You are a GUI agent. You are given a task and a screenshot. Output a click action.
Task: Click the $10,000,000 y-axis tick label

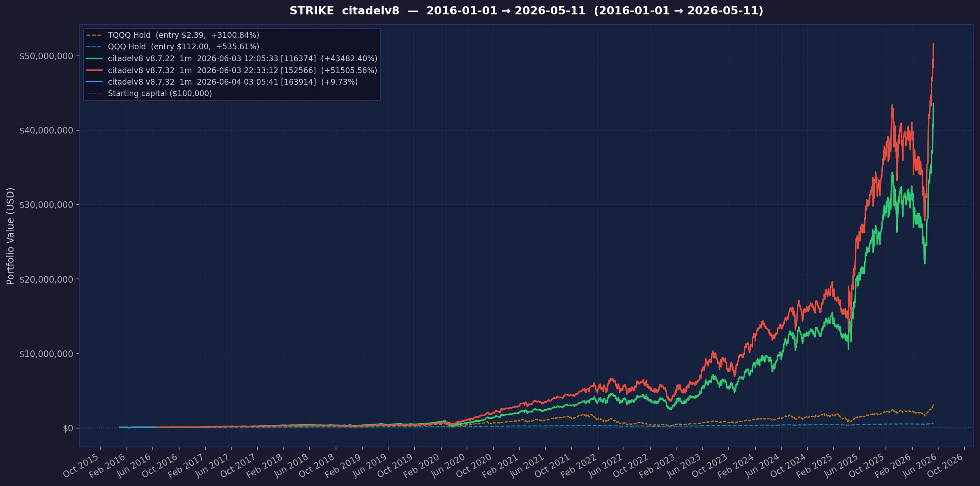click(x=46, y=354)
